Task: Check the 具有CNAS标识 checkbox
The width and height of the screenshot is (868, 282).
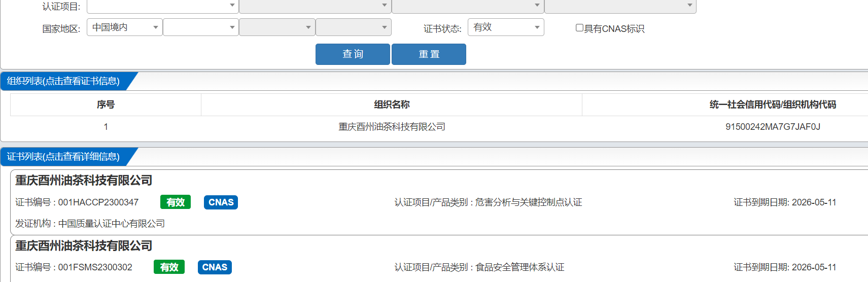Action: point(579,28)
